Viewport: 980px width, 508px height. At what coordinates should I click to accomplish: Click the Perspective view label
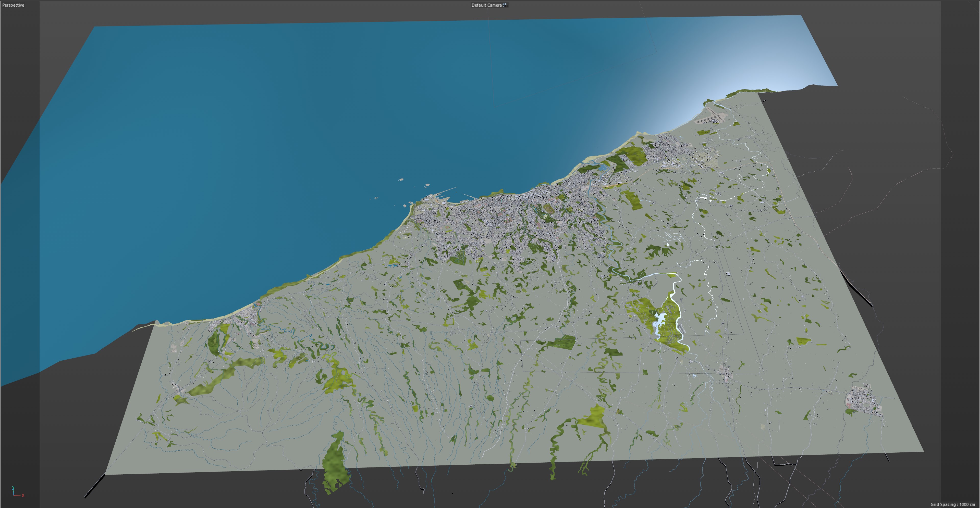click(x=13, y=5)
